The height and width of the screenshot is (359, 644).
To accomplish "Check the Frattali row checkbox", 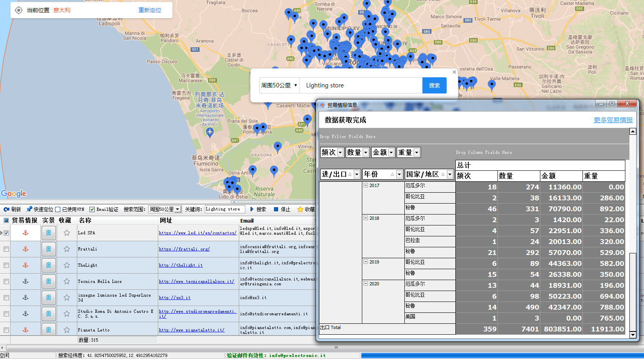I will click(x=6, y=249).
